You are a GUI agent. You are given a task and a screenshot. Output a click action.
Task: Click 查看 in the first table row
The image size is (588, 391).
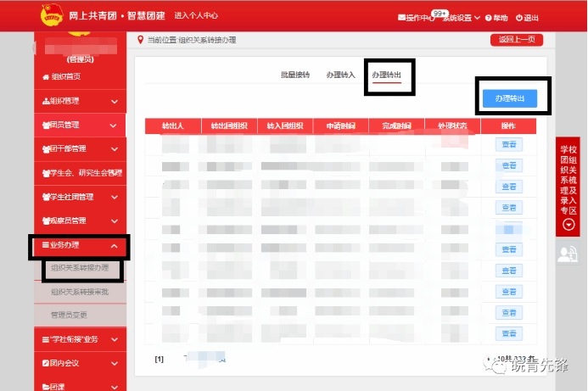pos(508,145)
